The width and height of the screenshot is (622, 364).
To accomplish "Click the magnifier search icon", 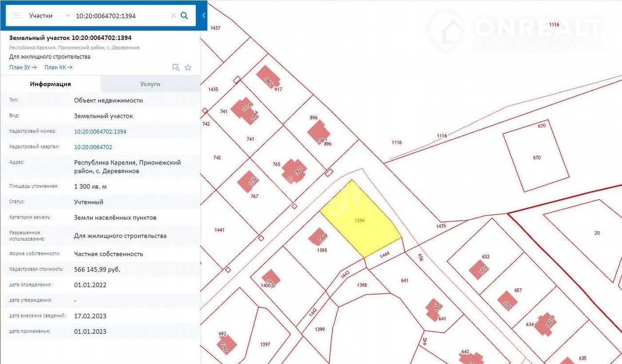I will point(184,16).
